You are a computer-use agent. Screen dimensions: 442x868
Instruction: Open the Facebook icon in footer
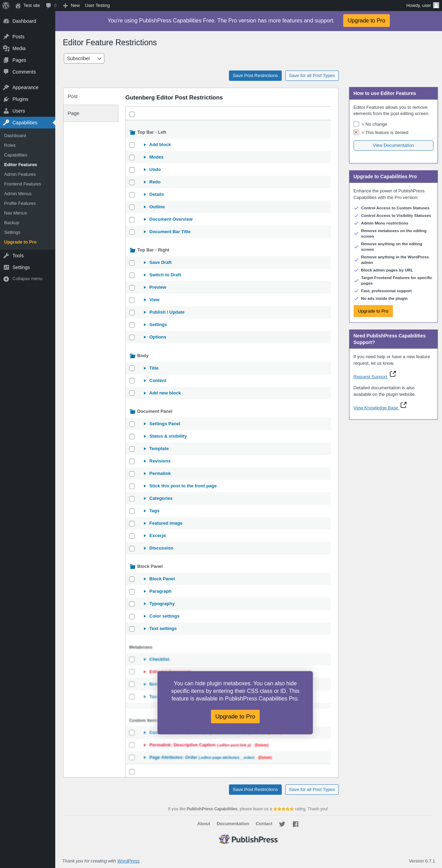tap(296, 824)
